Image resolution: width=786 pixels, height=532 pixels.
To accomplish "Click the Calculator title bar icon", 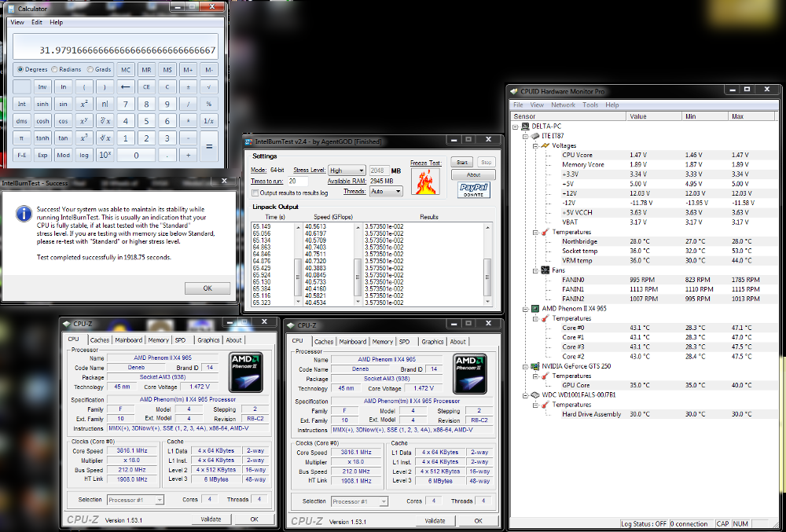I will [10, 9].
